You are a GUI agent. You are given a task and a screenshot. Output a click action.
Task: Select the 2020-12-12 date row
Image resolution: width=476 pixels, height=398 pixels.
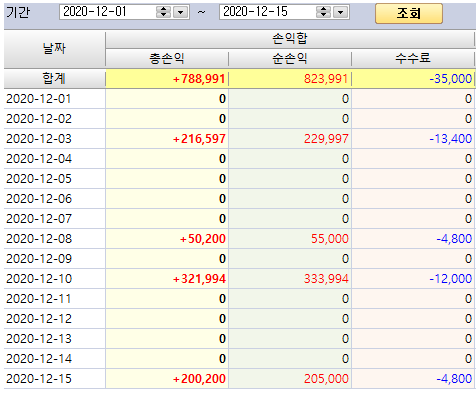(54, 319)
